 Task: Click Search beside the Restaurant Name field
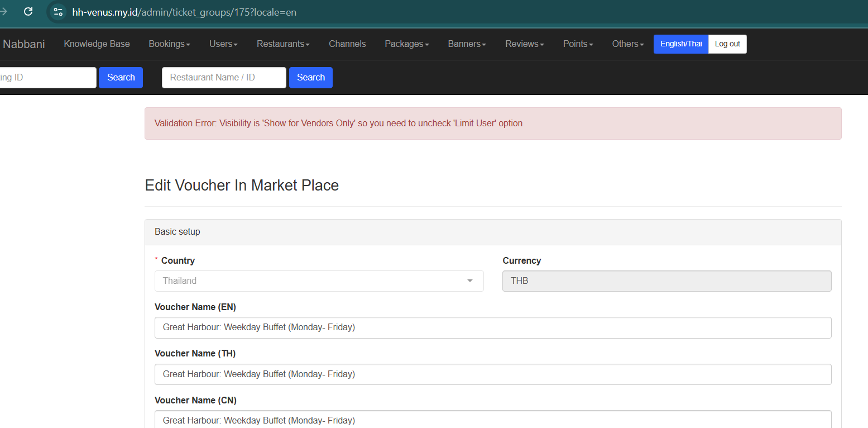point(310,78)
